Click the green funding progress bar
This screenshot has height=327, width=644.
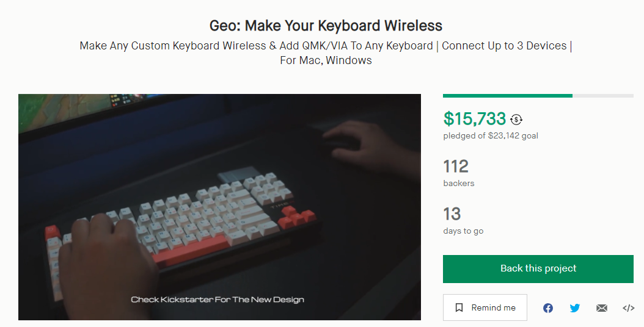(507, 96)
